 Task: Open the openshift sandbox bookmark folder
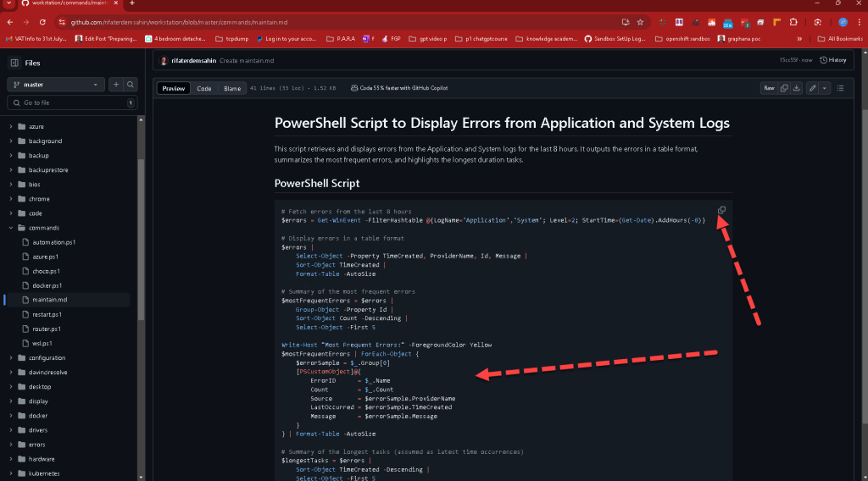point(682,39)
